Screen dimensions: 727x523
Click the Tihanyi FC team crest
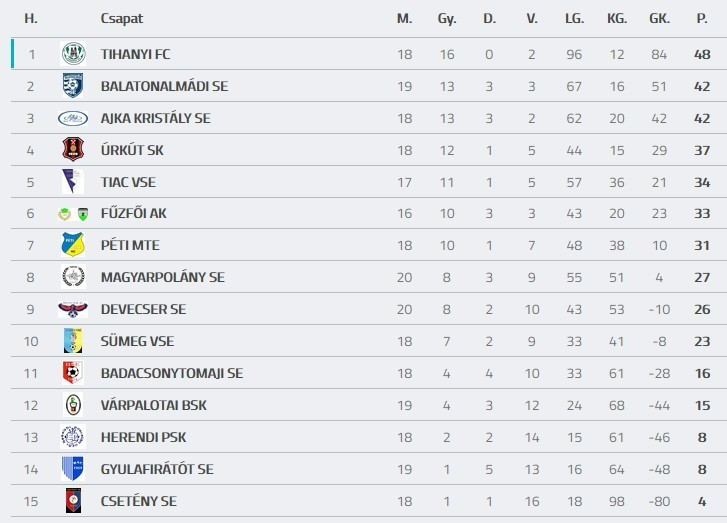[x=73, y=54]
